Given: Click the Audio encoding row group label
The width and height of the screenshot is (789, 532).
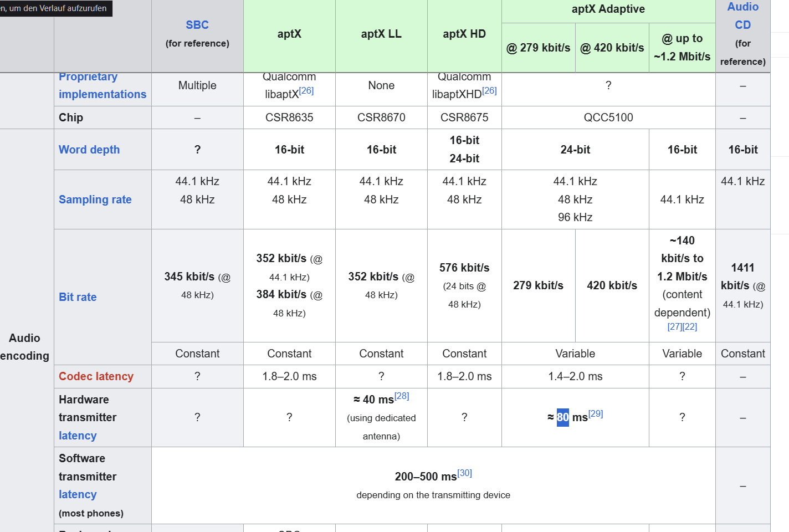Looking at the screenshot, I should [x=24, y=347].
